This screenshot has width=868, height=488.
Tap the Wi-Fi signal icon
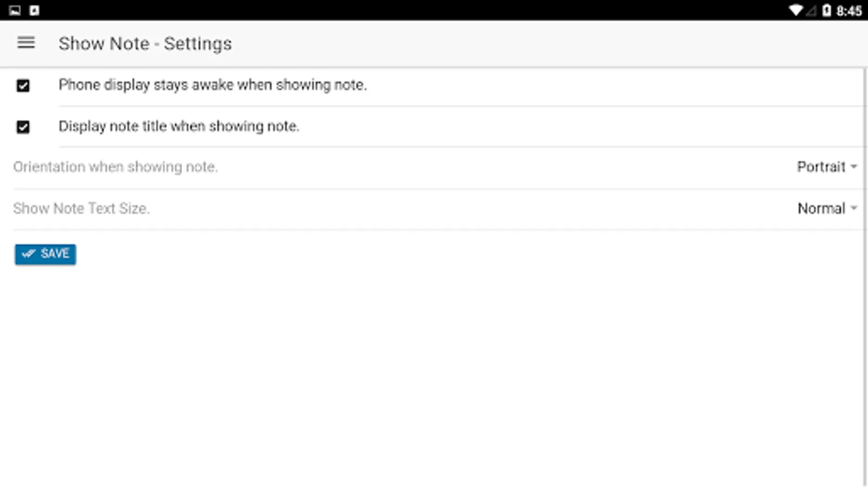point(795,10)
